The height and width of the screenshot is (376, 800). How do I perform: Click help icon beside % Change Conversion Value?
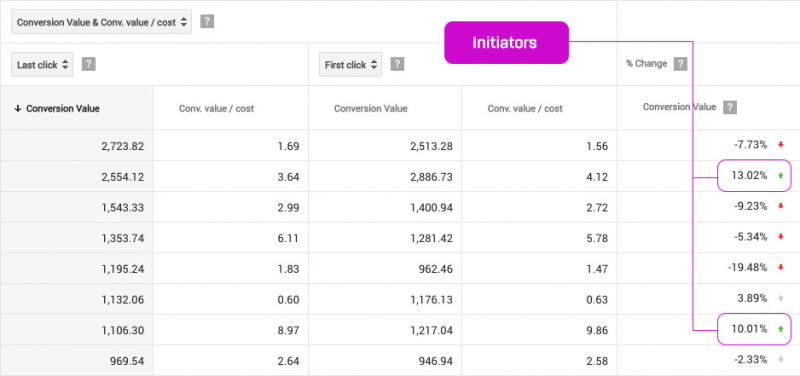[731, 107]
